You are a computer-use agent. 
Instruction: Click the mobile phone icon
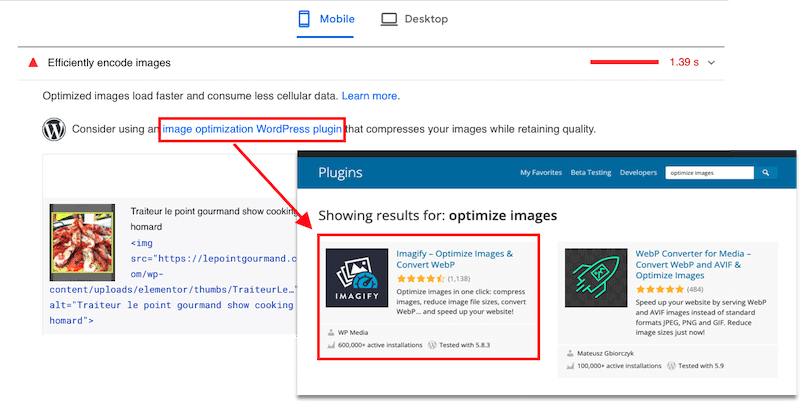[304, 19]
